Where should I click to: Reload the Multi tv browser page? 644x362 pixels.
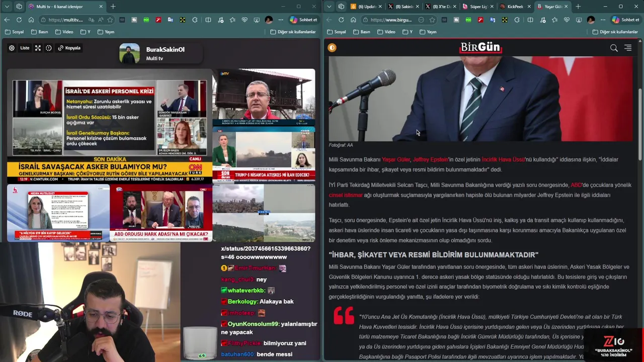tap(19, 20)
